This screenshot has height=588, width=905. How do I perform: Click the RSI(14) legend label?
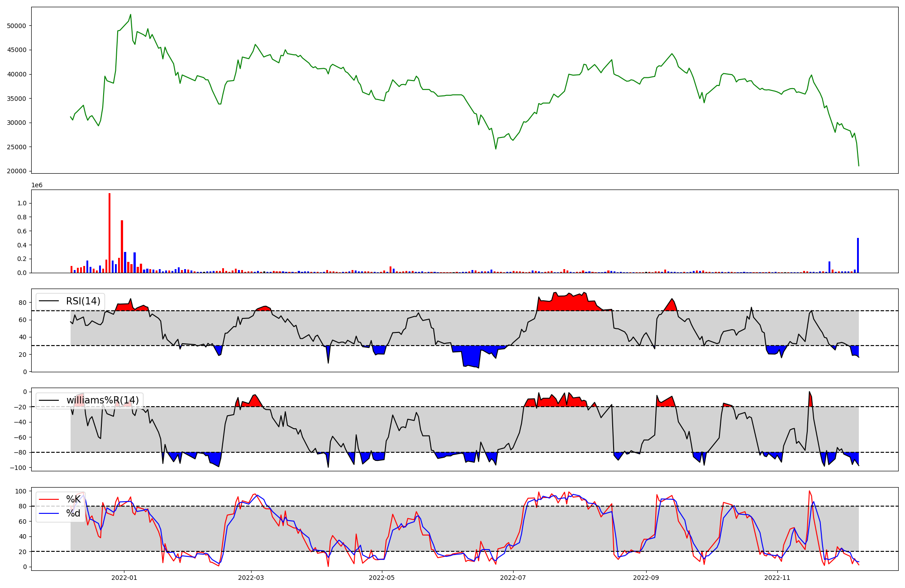(83, 301)
